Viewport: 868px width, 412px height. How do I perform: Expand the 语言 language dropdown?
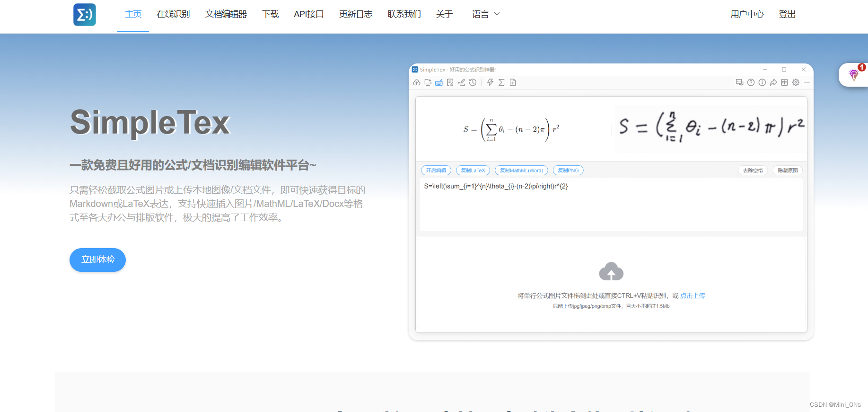tap(486, 14)
